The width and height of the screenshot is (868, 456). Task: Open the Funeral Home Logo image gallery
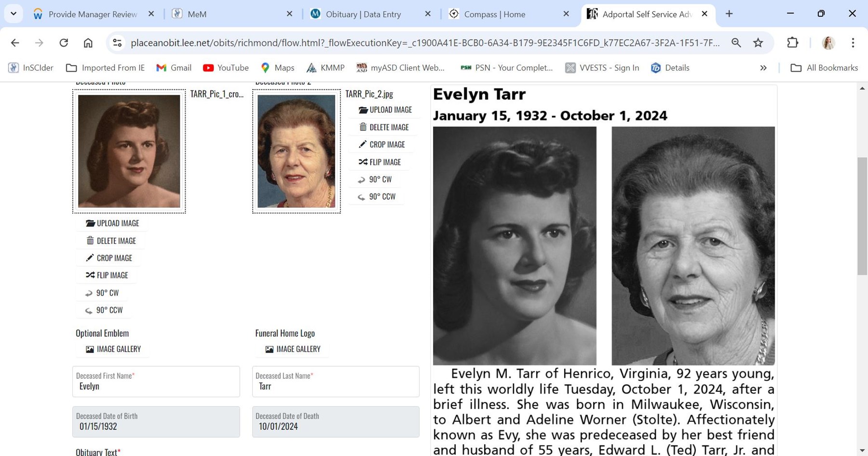click(292, 349)
